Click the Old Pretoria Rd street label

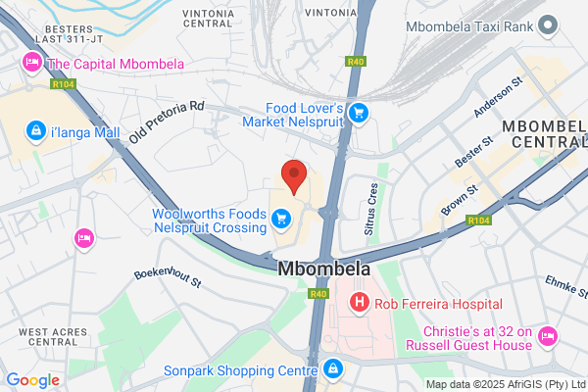(167, 122)
